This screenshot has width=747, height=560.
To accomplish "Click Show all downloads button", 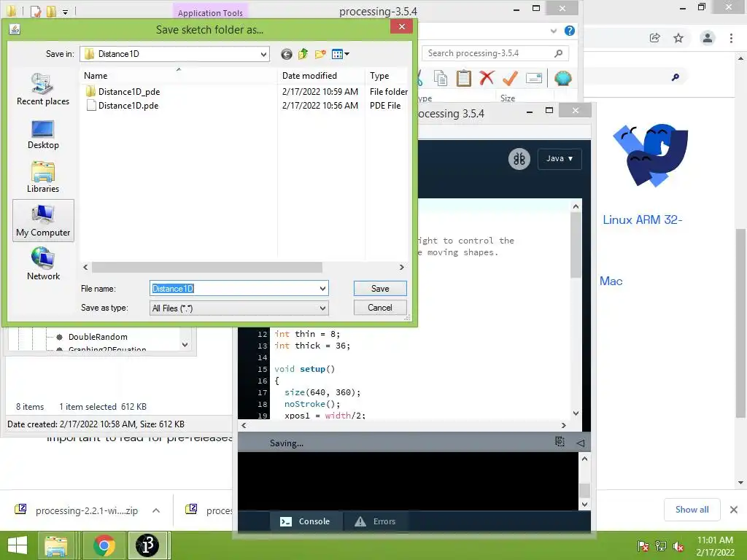I will (692, 510).
